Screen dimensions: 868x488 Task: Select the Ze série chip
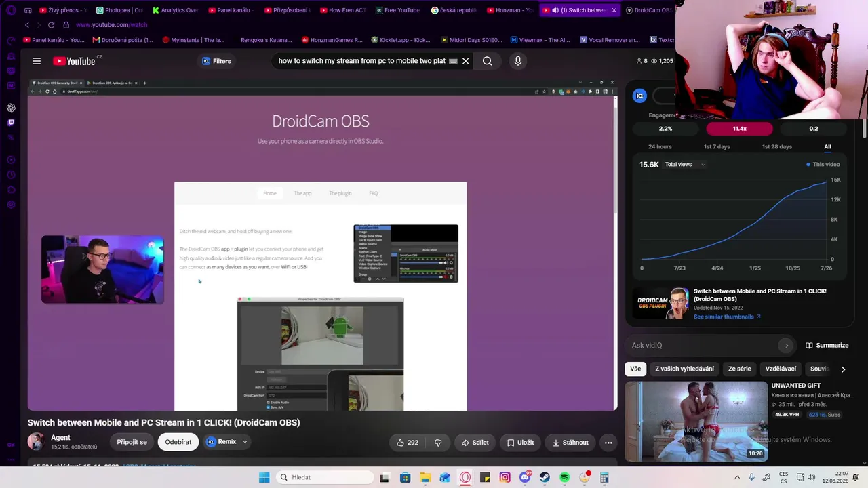[739, 369]
